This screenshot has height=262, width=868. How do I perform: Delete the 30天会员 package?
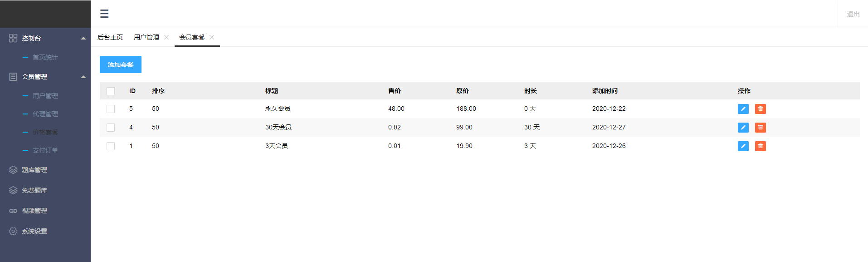pos(760,128)
